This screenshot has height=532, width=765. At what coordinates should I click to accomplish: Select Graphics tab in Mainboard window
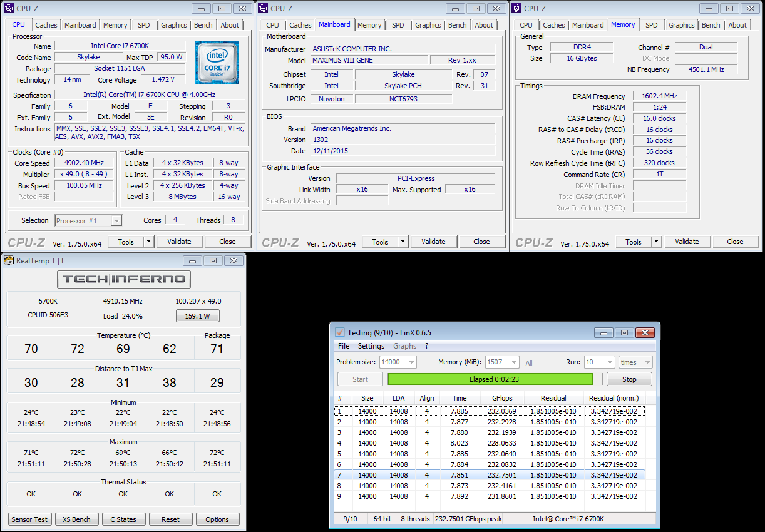coord(428,25)
